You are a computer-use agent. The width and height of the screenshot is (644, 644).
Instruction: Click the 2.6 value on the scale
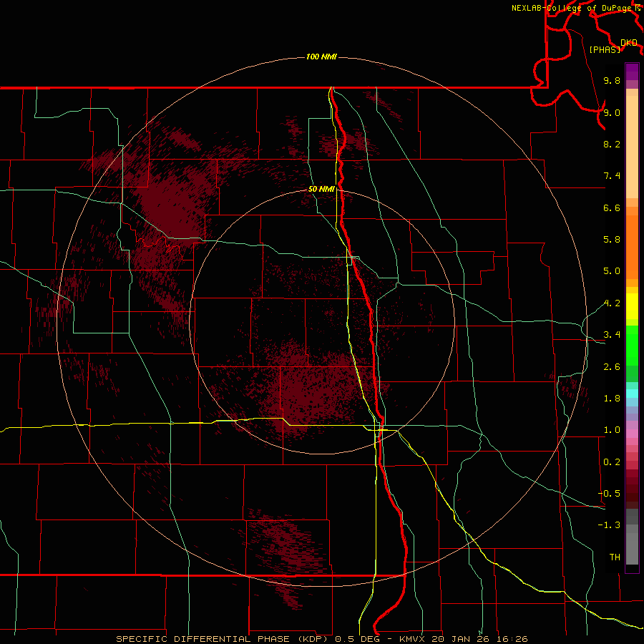click(x=612, y=367)
